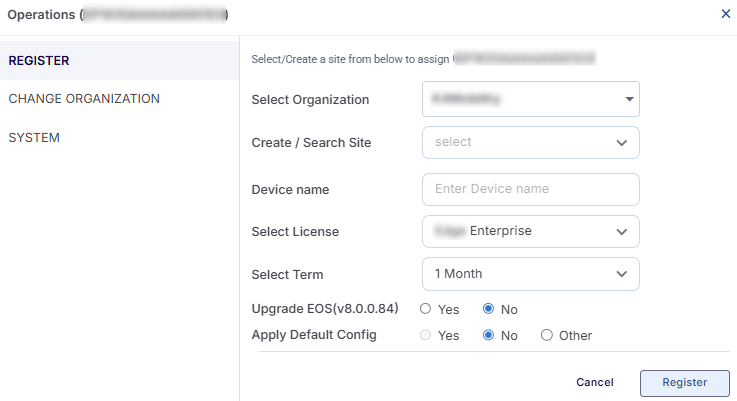The width and height of the screenshot is (737, 401).
Task: Click the caret arrow in Select Organization field
Action: pos(629,99)
